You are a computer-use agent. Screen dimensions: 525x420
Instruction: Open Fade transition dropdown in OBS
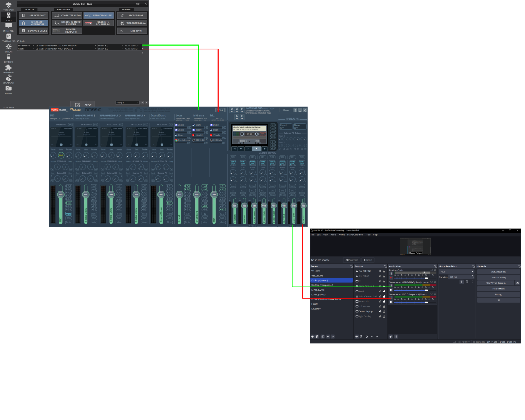(457, 271)
